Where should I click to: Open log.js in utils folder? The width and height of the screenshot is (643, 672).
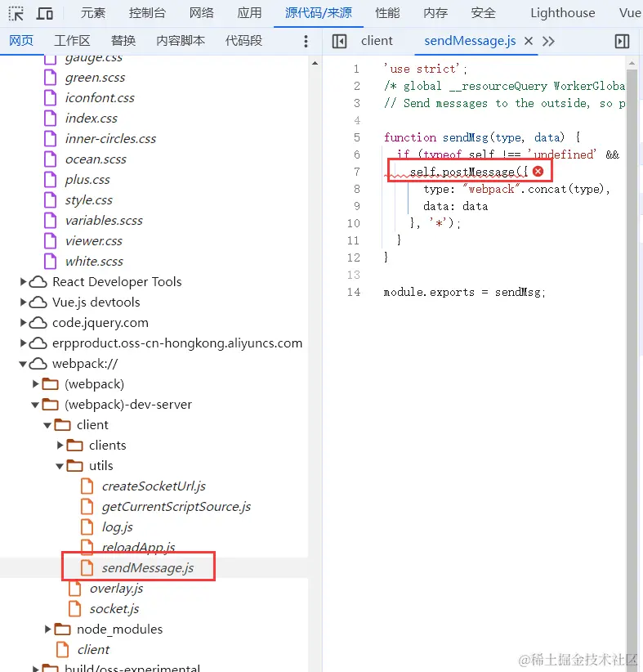pyautogui.click(x=118, y=527)
